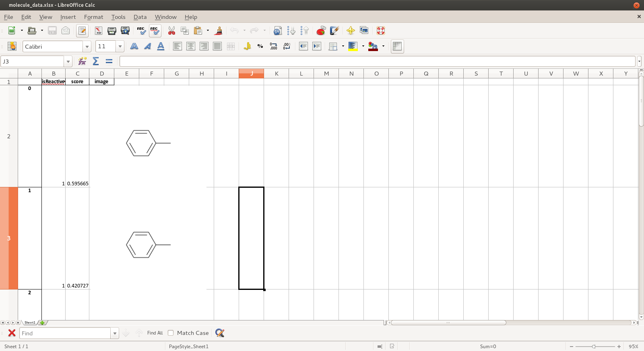
Task: Activate the Clone Formatting paintbrush
Action: coord(219,31)
